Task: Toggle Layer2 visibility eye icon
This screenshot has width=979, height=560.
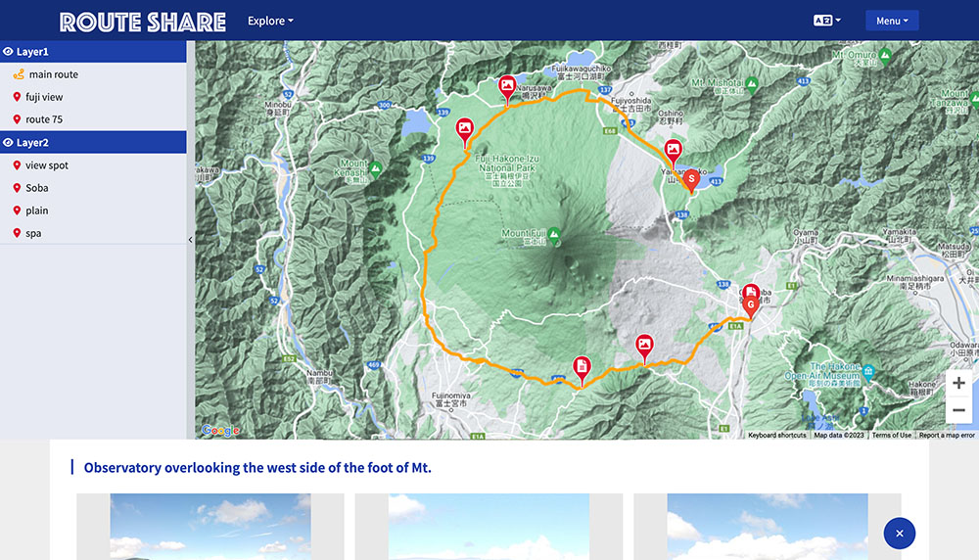Action: click(x=8, y=142)
